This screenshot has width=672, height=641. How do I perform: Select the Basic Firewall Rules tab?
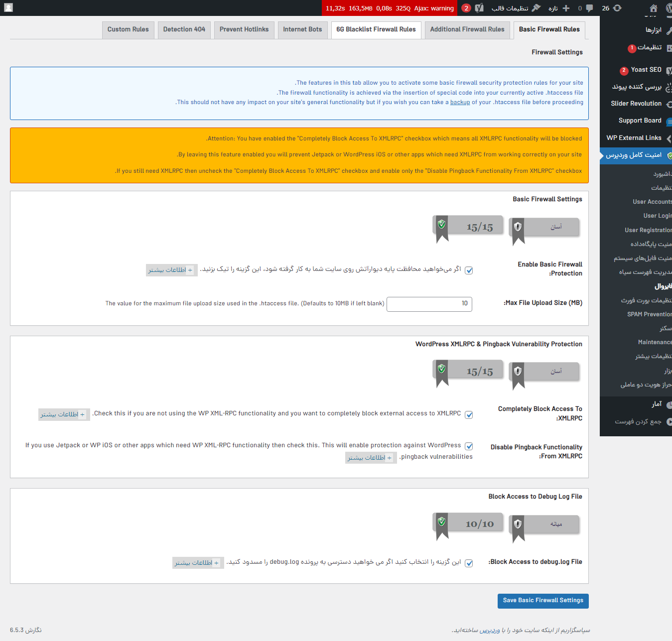(549, 30)
